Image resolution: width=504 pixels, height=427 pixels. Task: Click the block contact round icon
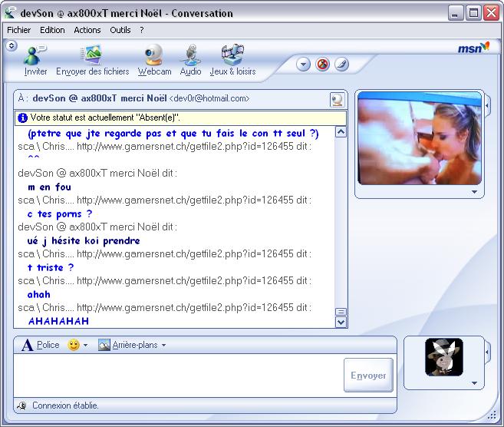[x=322, y=65]
